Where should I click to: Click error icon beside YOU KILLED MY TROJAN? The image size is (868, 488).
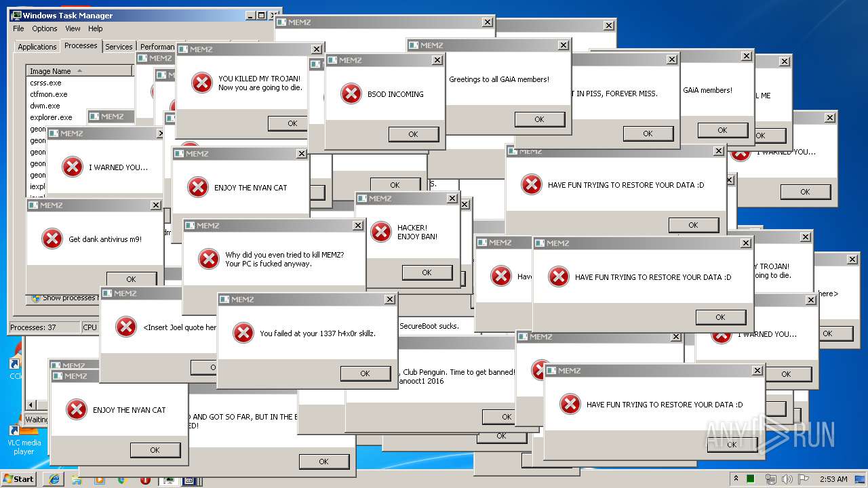(x=201, y=83)
